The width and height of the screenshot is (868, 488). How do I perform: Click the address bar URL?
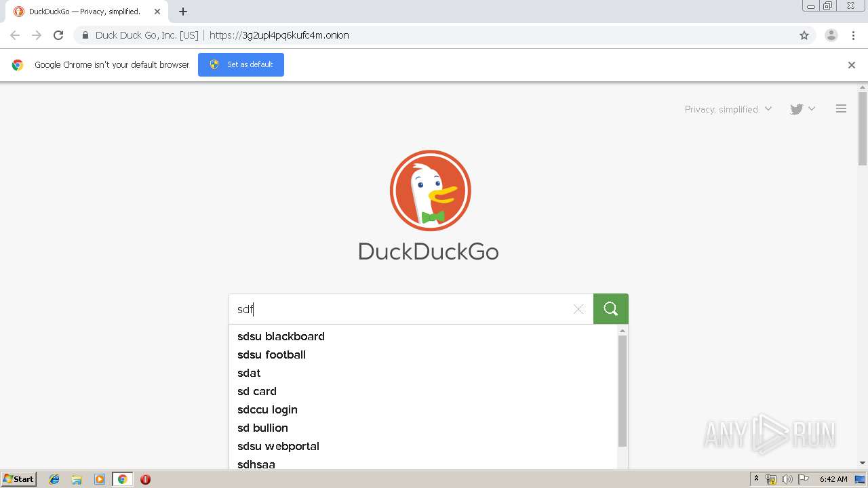point(279,35)
